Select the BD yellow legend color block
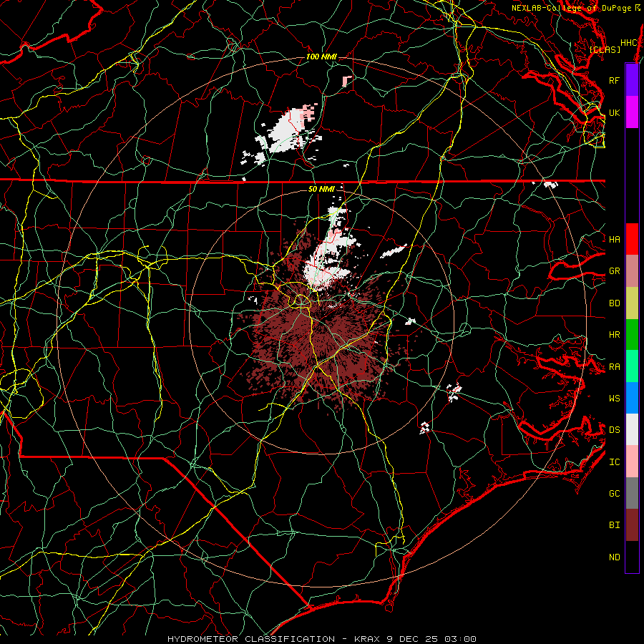 coord(632,303)
